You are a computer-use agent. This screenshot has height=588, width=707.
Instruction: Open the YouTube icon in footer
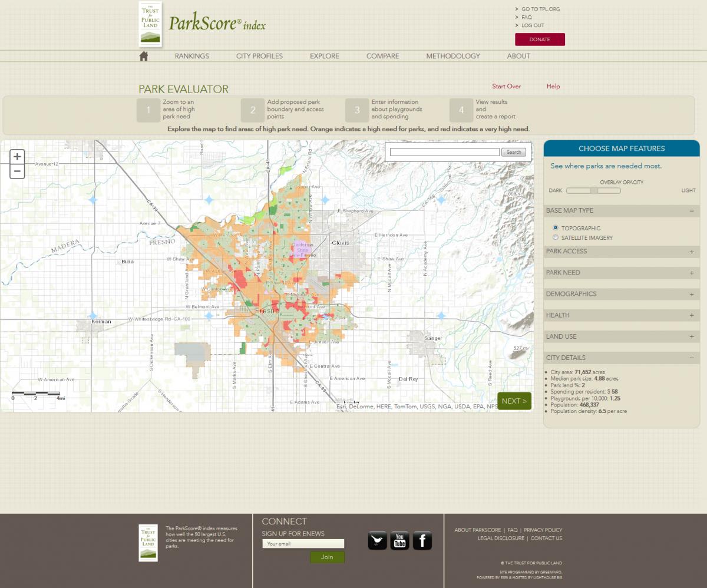click(x=400, y=540)
